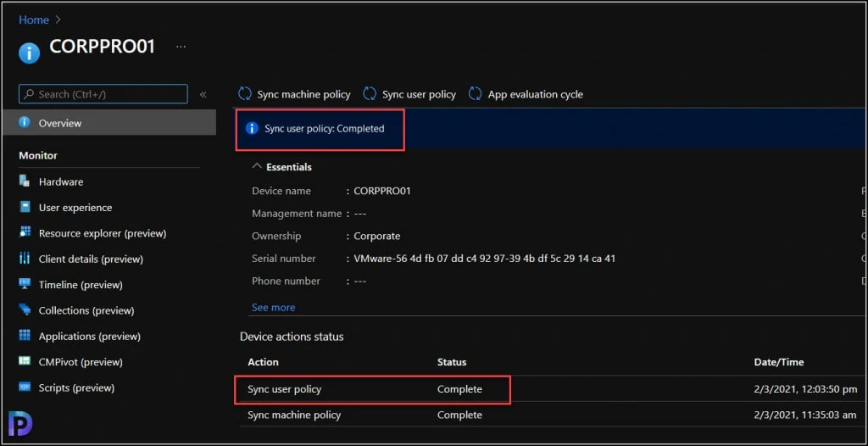Click the 11:35:03 am timestamp
868x446 pixels.
pyautogui.click(x=805, y=415)
